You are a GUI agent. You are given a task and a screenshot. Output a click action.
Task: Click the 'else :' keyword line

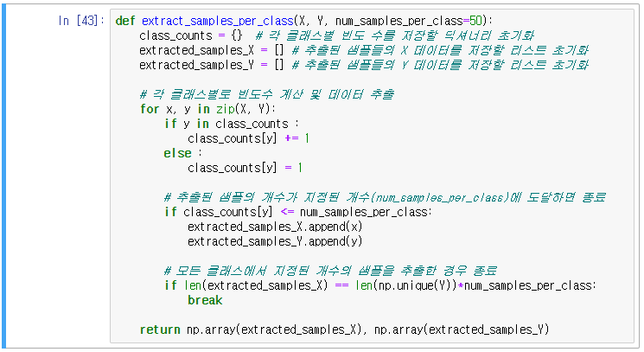[x=183, y=153]
